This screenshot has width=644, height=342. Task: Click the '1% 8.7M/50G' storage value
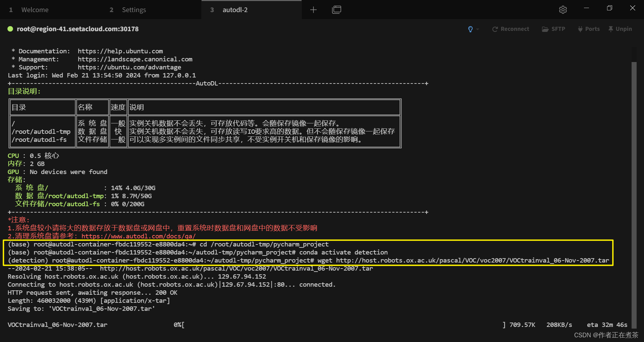tap(131, 196)
